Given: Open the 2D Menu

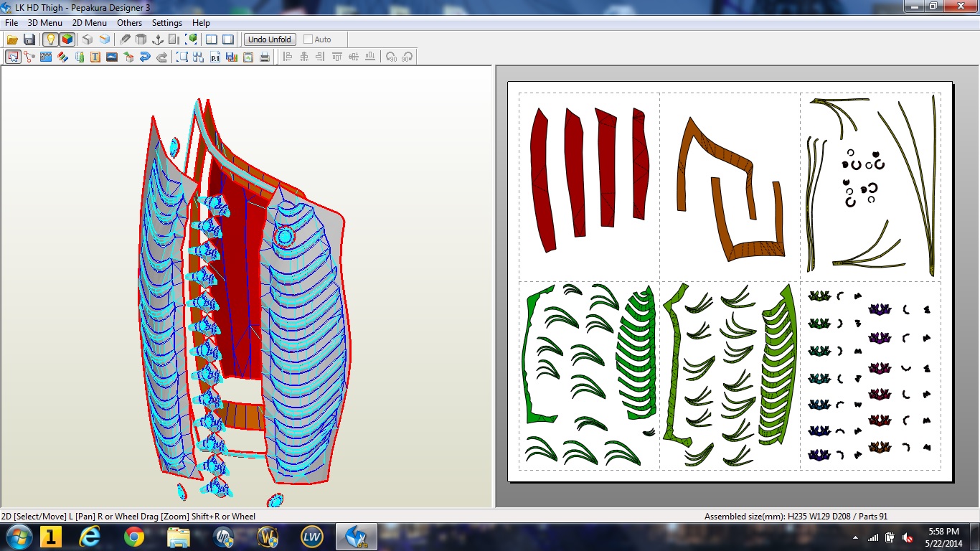Looking at the screenshot, I should coord(90,23).
